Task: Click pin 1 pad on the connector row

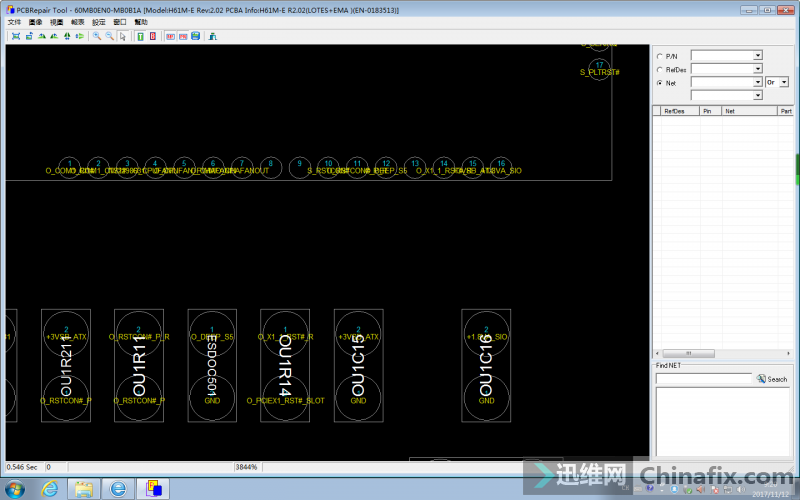Action: point(69,167)
